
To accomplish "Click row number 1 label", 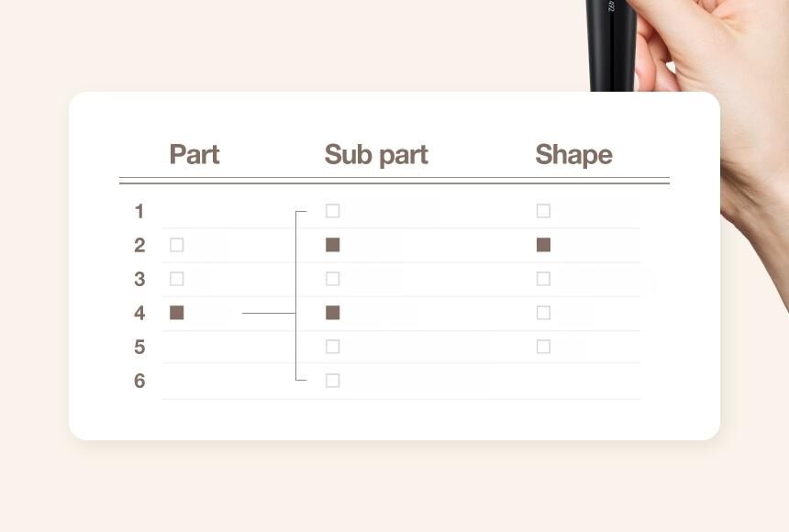I will pyautogui.click(x=139, y=212).
